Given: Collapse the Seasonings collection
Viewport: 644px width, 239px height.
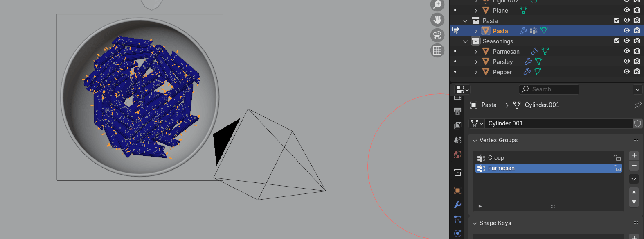Looking at the screenshot, I should click(x=465, y=41).
